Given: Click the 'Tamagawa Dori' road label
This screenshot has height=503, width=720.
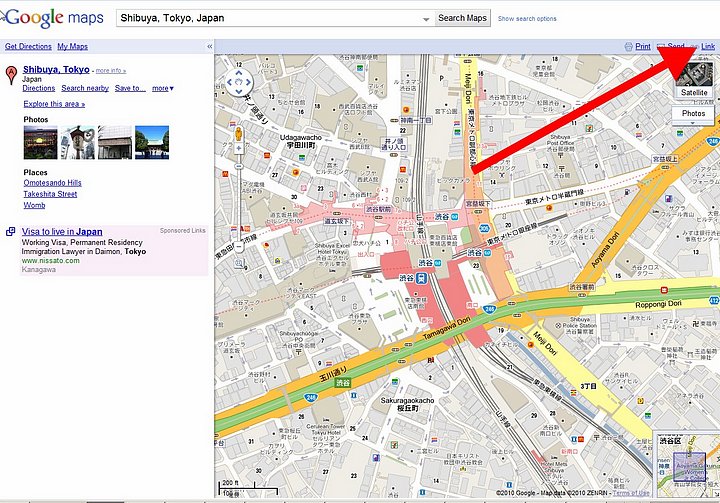Looking at the screenshot, I should coord(446,329).
